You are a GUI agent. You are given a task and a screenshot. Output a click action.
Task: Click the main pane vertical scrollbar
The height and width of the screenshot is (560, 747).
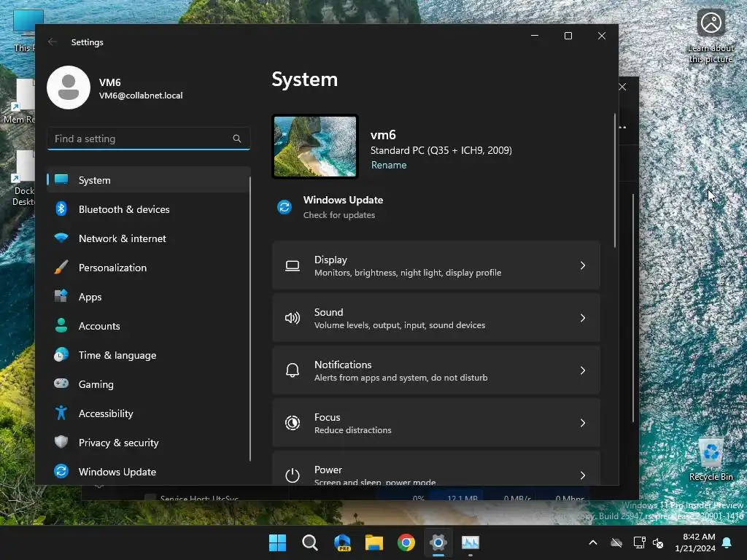(x=614, y=181)
